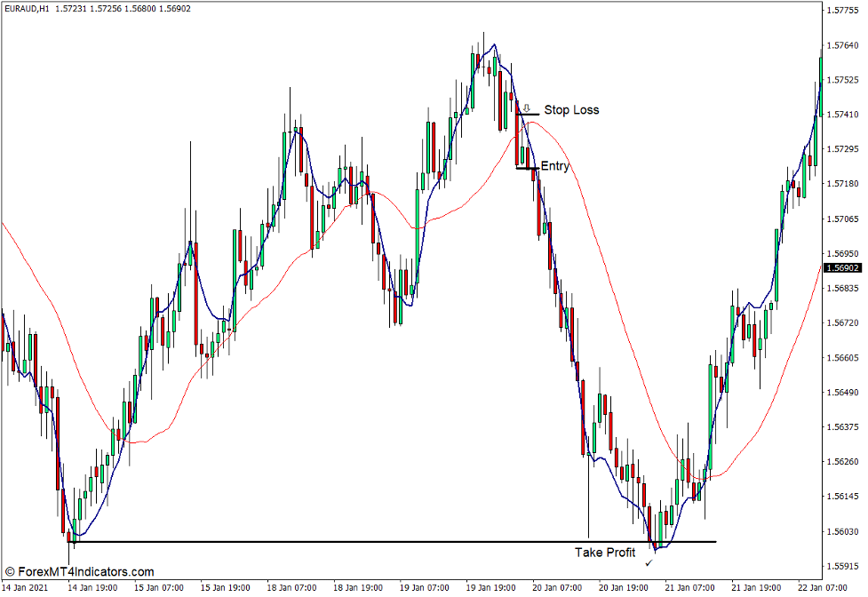The image size is (868, 597).
Task: Select the Take Profit text label
Action: click(x=605, y=553)
